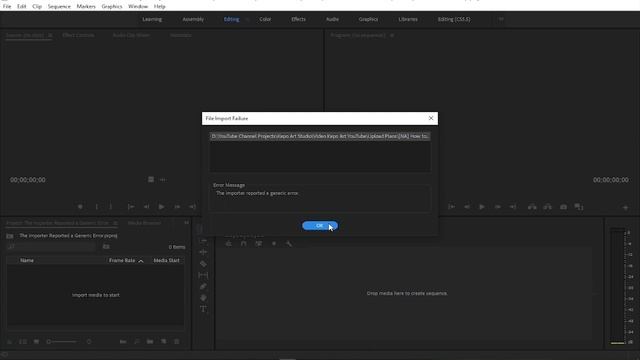
Task: Open the Program panel tab menu
Action: coord(392,35)
